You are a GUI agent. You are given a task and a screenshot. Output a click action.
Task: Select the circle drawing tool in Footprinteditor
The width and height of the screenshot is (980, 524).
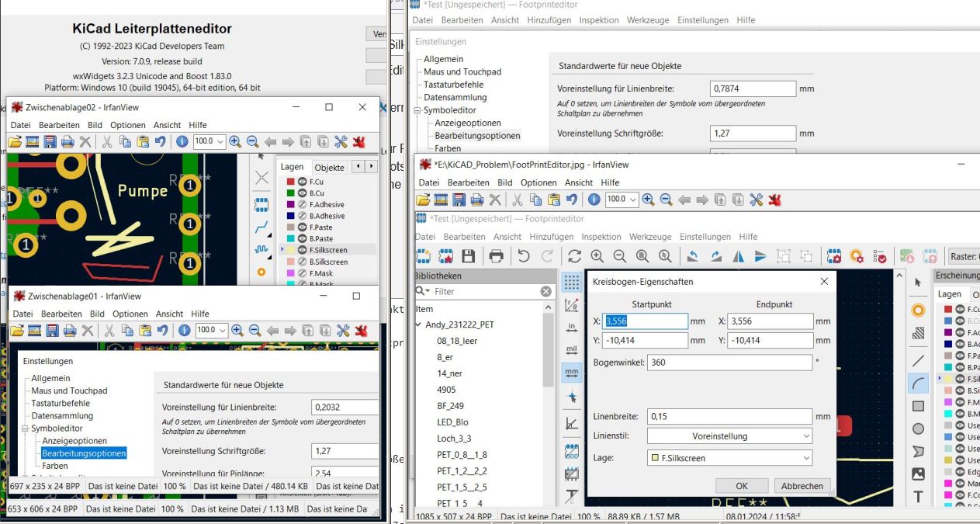(918, 429)
